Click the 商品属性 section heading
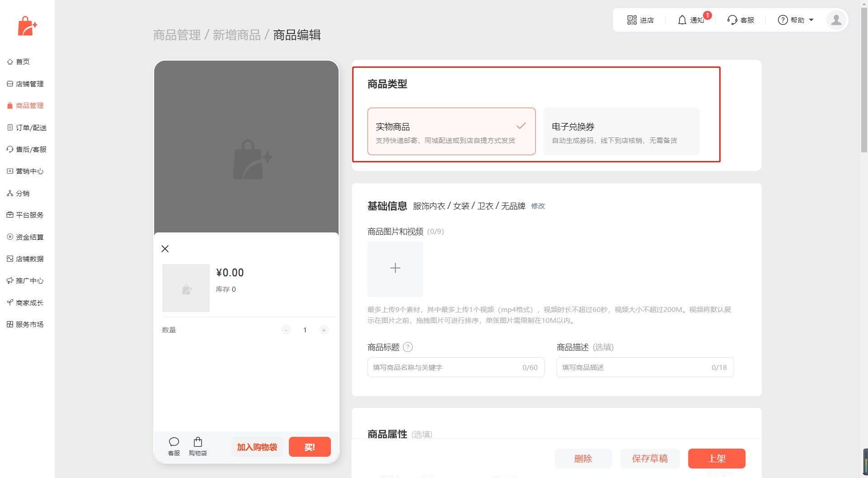This screenshot has width=868, height=478. click(387, 434)
